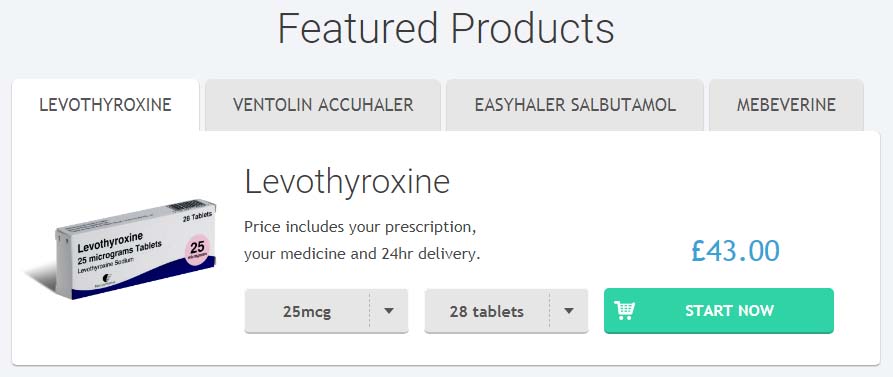The width and height of the screenshot is (893, 377).
Task: Click the £43.00 price
Action: [736, 251]
